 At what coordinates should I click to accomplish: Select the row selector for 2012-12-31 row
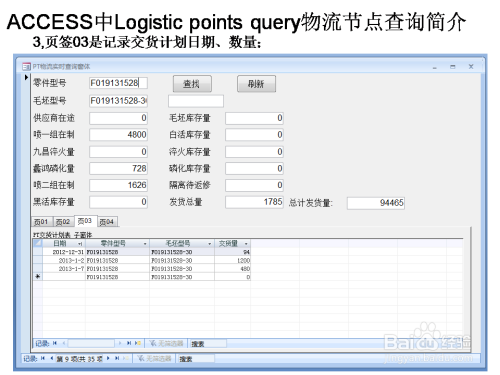(x=38, y=252)
